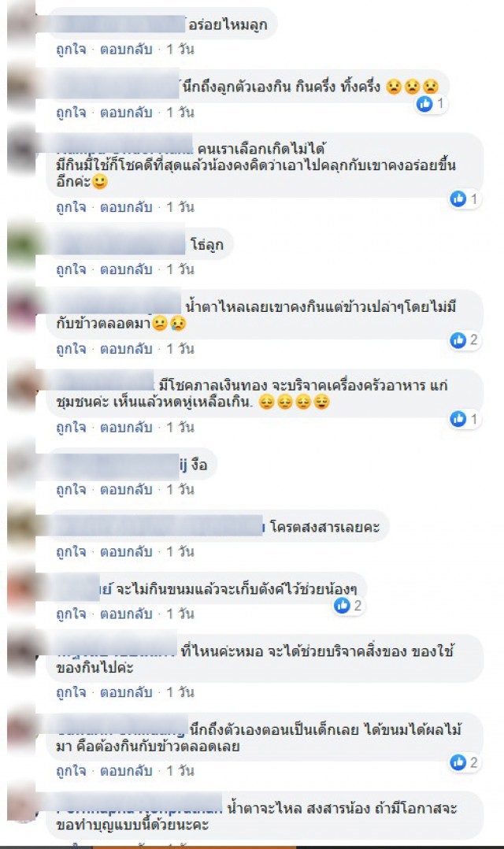This screenshot has height=849, width=504.
Task: Open 1 วัน timestamp under น้ำตาไหลเลย comment
Action: (x=180, y=349)
